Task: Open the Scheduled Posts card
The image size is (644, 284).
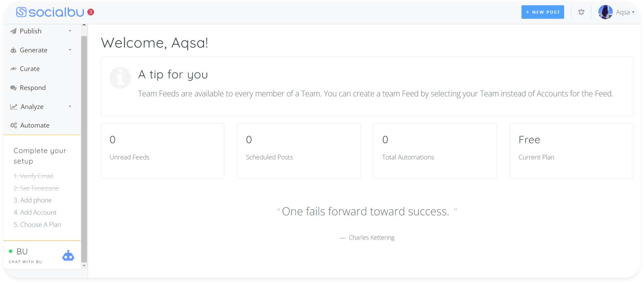Action: tap(298, 151)
